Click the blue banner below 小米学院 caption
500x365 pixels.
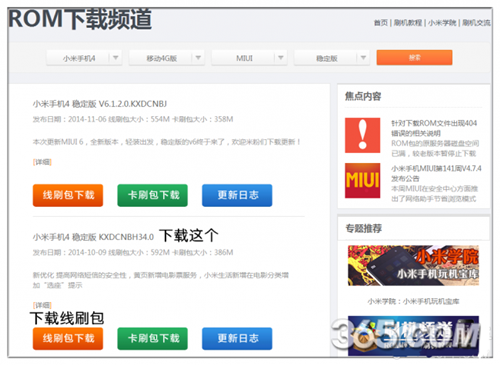click(413, 336)
